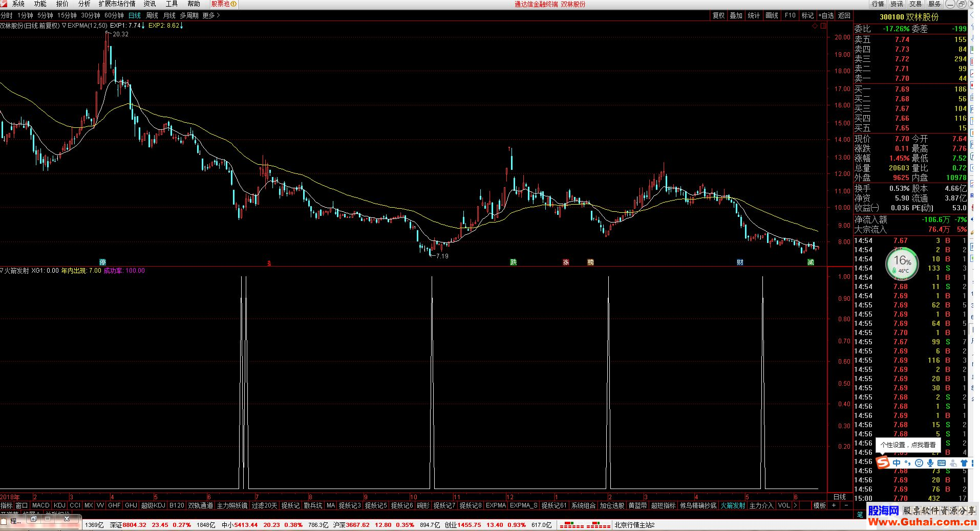Click the F10 company info button
The height and width of the screenshot is (531, 980).
tap(790, 15)
